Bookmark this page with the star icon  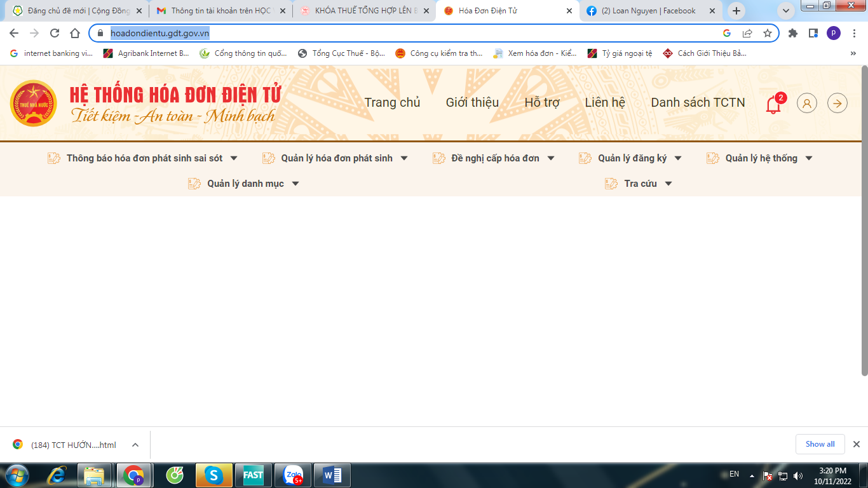pos(768,33)
